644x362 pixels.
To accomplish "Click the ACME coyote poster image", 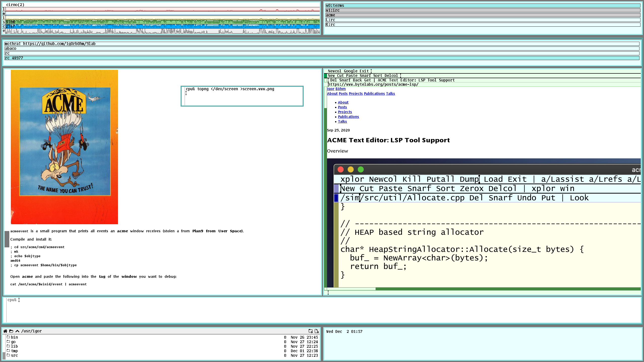I will pos(64,147).
